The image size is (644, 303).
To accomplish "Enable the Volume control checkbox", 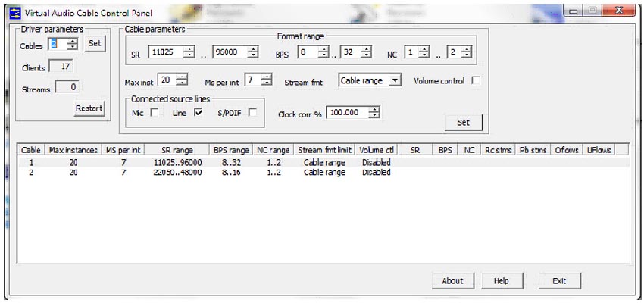I will click(x=476, y=81).
